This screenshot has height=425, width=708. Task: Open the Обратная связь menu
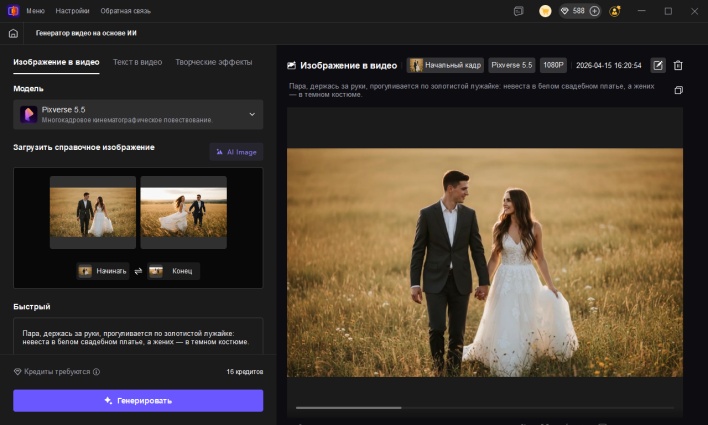pos(126,11)
